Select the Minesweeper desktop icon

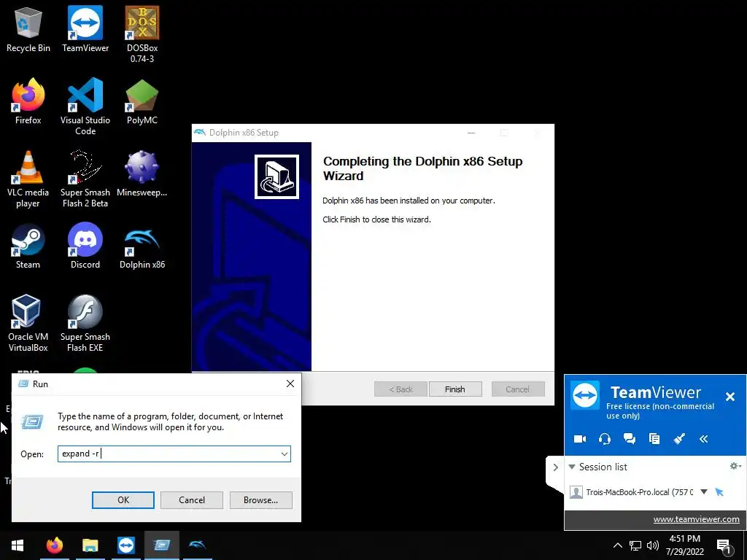click(x=142, y=174)
